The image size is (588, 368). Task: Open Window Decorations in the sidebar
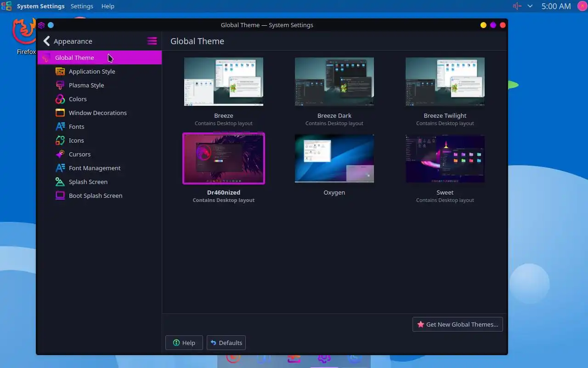click(100, 113)
